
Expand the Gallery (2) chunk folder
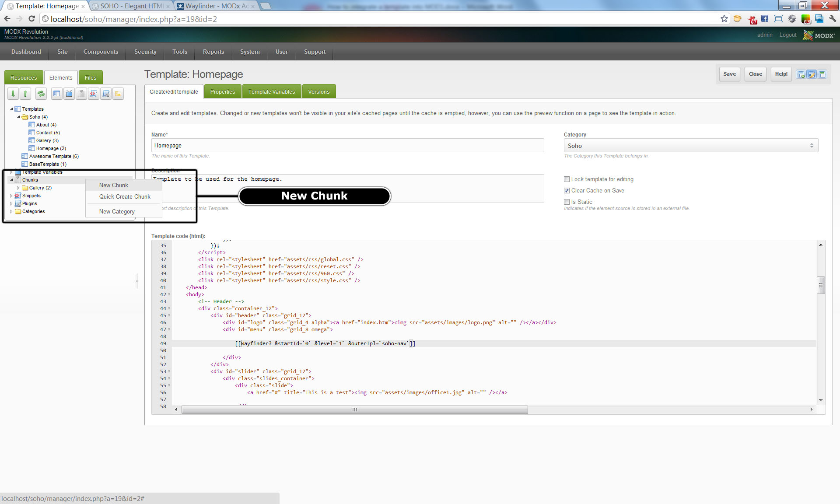(18, 188)
